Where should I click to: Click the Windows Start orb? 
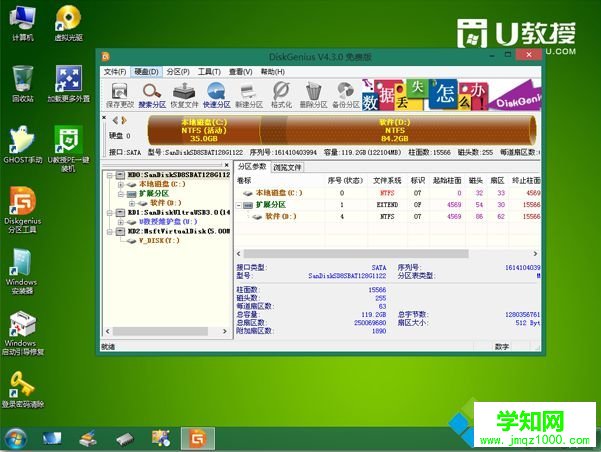[16, 439]
